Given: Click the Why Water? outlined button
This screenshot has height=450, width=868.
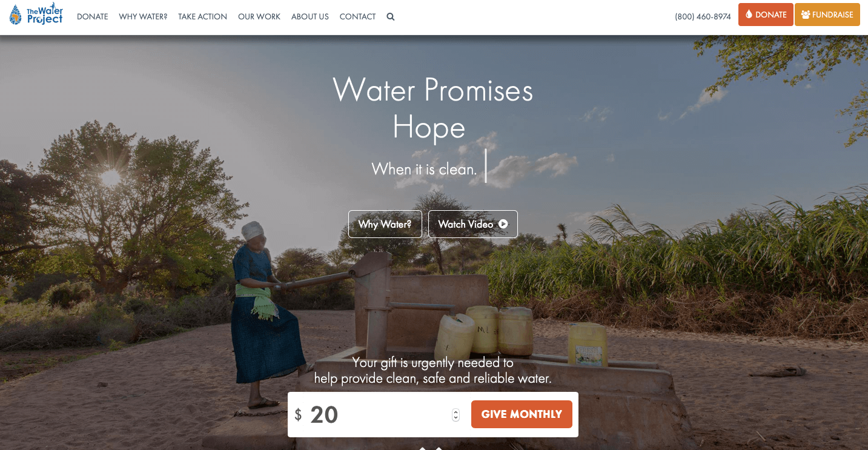Looking at the screenshot, I should (385, 224).
